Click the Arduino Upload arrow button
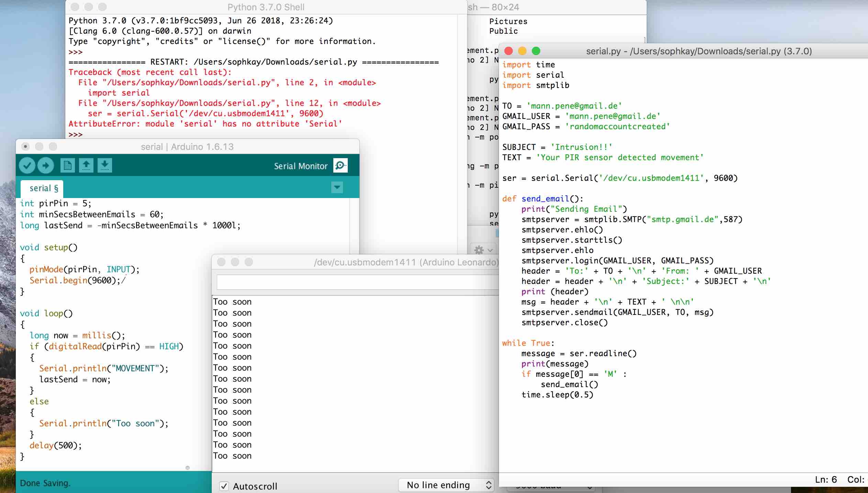This screenshot has height=493, width=868. [x=46, y=166]
